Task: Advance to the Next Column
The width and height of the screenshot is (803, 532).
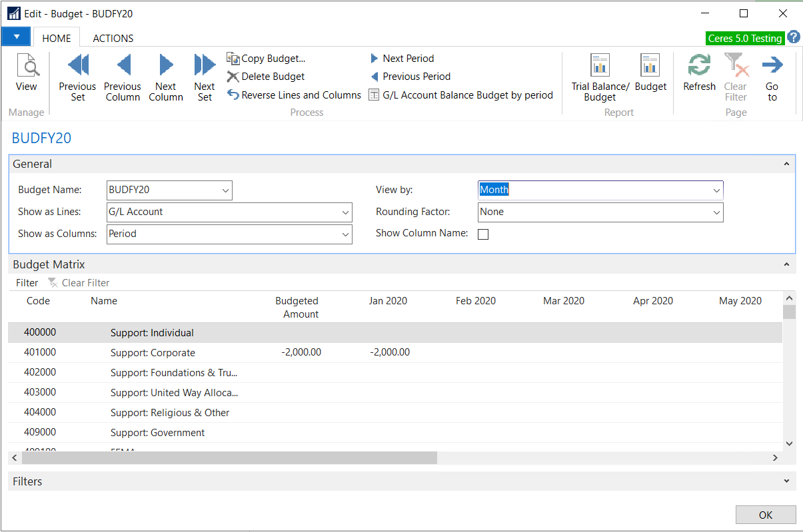Action: pyautogui.click(x=165, y=66)
